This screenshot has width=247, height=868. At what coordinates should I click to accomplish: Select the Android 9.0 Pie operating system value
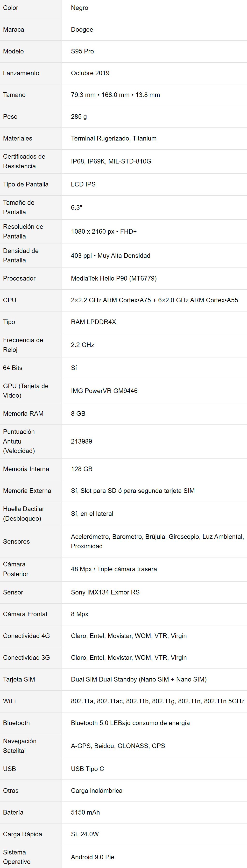coord(92,857)
